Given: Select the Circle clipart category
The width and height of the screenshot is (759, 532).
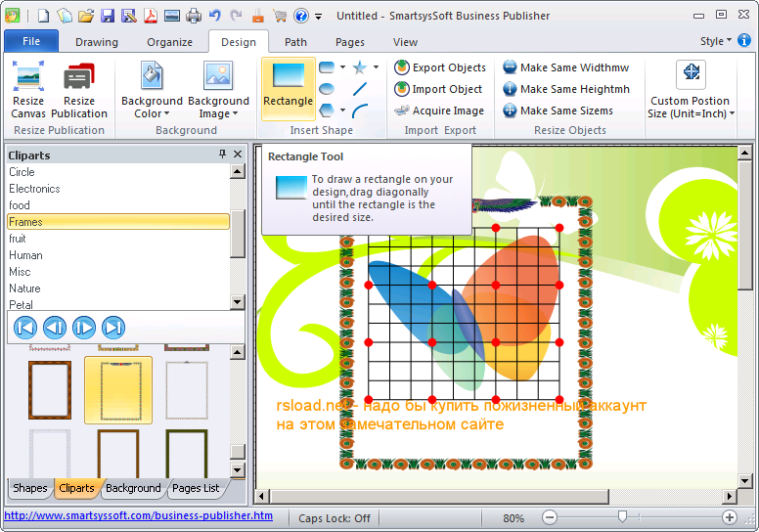Looking at the screenshot, I should coord(118,172).
